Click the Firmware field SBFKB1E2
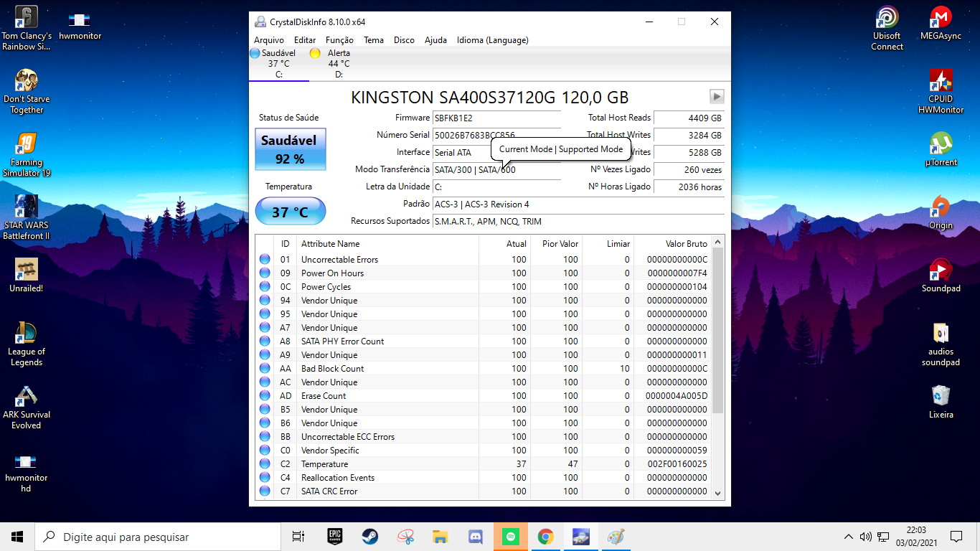 point(496,118)
